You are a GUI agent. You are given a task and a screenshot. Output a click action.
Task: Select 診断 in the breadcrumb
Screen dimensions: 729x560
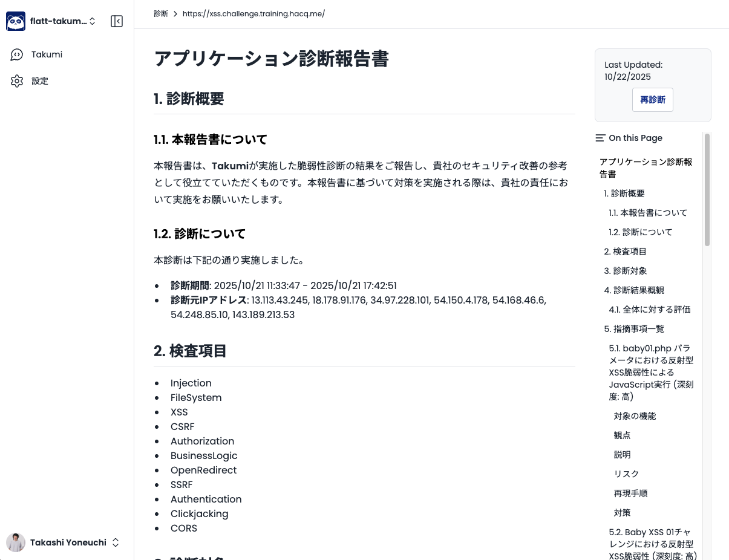(x=160, y=14)
